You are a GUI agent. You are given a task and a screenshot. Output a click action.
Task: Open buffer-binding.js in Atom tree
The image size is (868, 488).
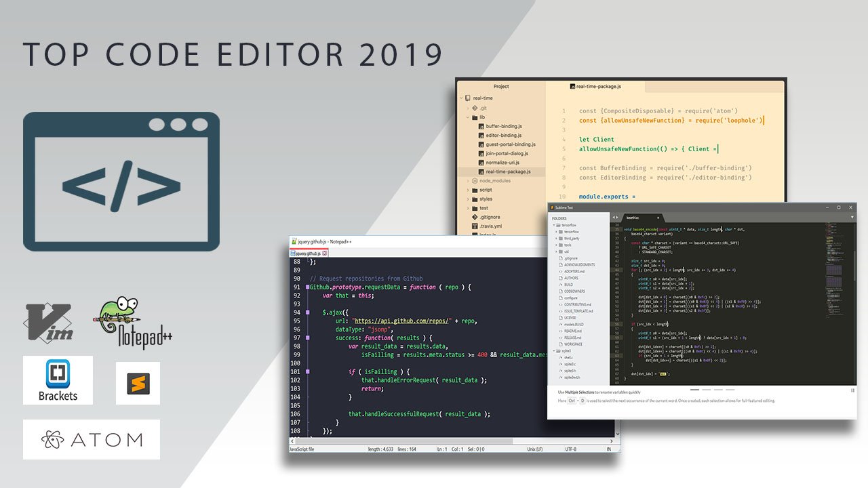pyautogui.click(x=503, y=126)
